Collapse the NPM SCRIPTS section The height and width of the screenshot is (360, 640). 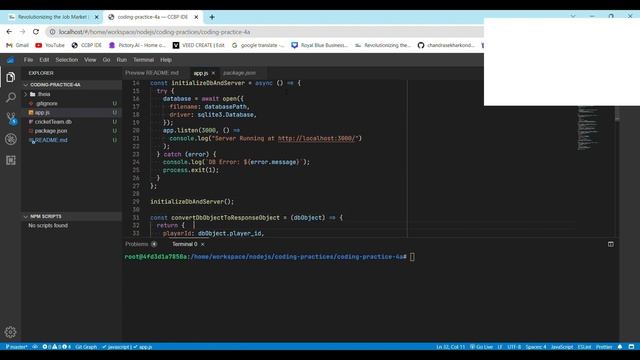point(71,216)
